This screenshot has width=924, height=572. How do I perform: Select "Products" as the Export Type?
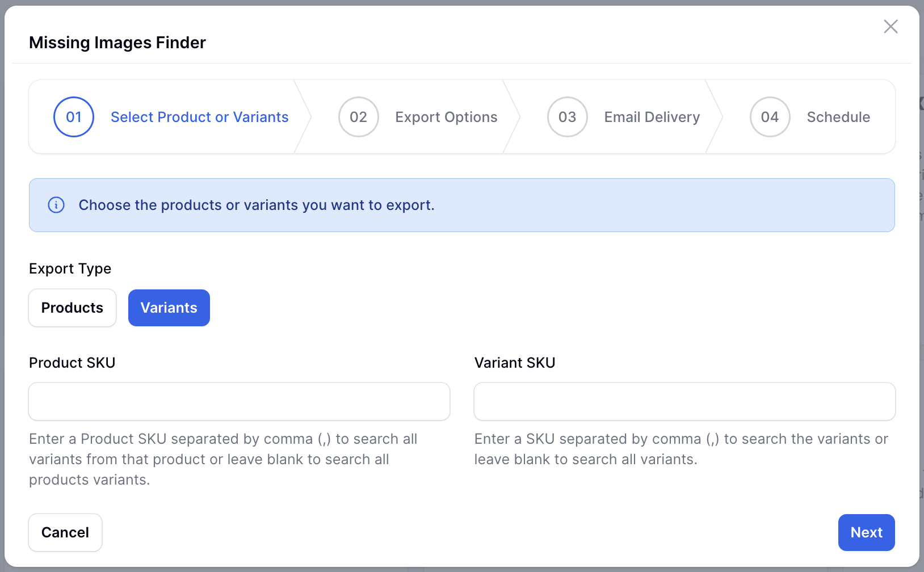(x=72, y=308)
